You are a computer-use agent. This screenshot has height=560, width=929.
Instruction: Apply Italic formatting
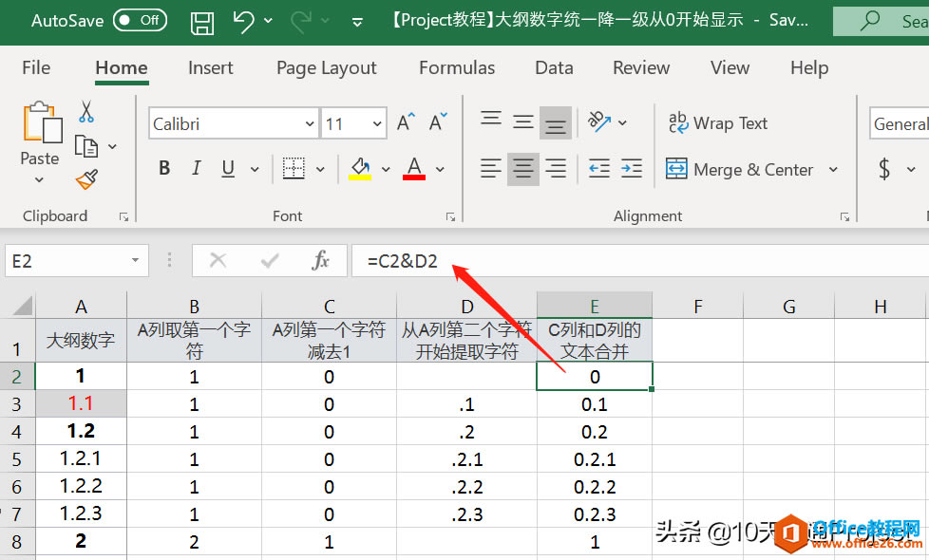(x=196, y=168)
